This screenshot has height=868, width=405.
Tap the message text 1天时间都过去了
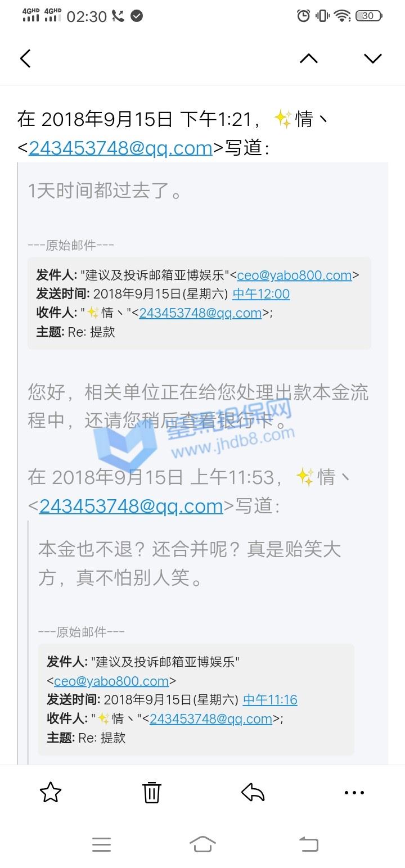click(106, 192)
